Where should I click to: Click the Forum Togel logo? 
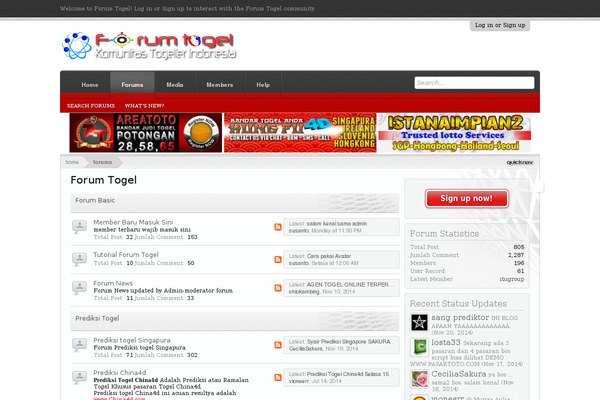(148, 46)
